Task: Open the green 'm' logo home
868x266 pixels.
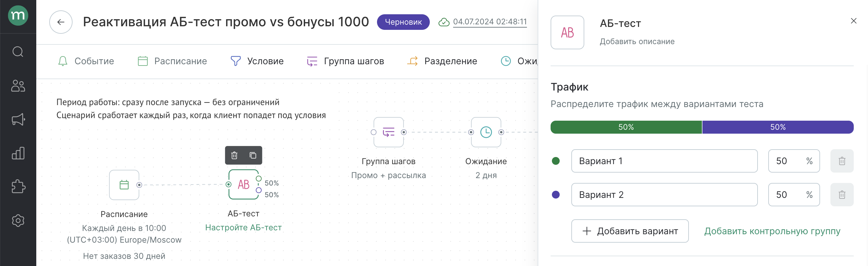Action: click(x=18, y=16)
